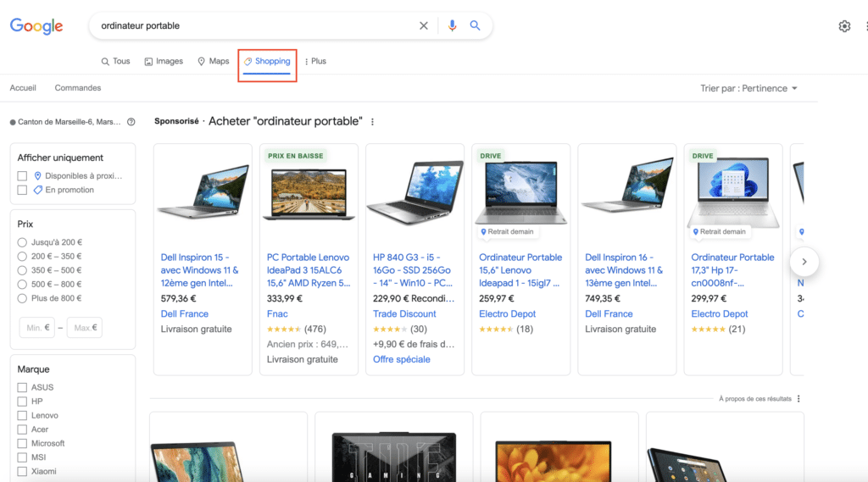
Task: Click the Min. € price field
Action: pyautogui.click(x=37, y=328)
